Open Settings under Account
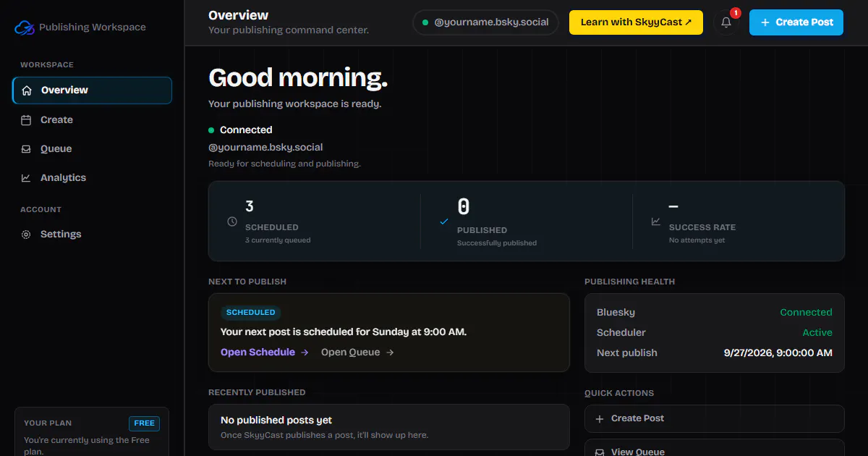This screenshot has height=456, width=868. 92,235
